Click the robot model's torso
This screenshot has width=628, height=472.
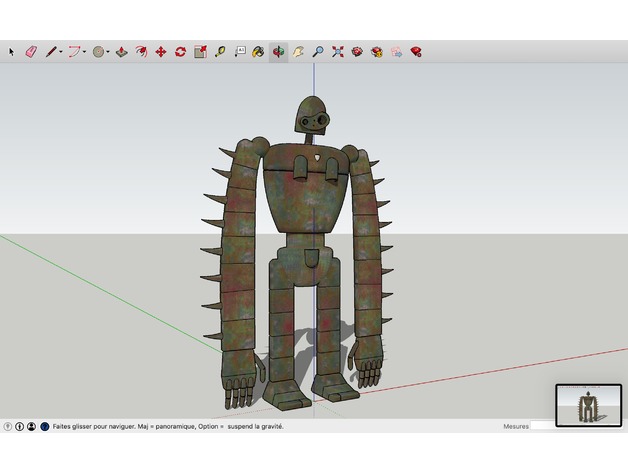tap(305, 188)
